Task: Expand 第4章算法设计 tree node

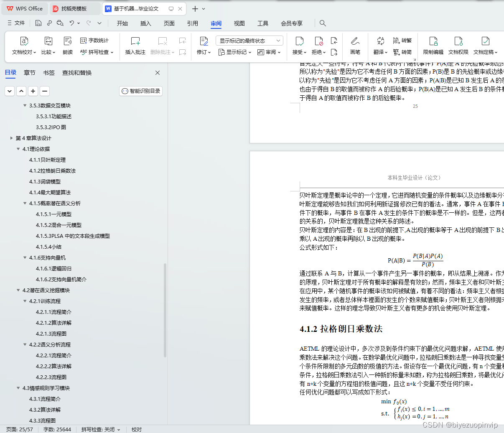Action: coord(11,138)
